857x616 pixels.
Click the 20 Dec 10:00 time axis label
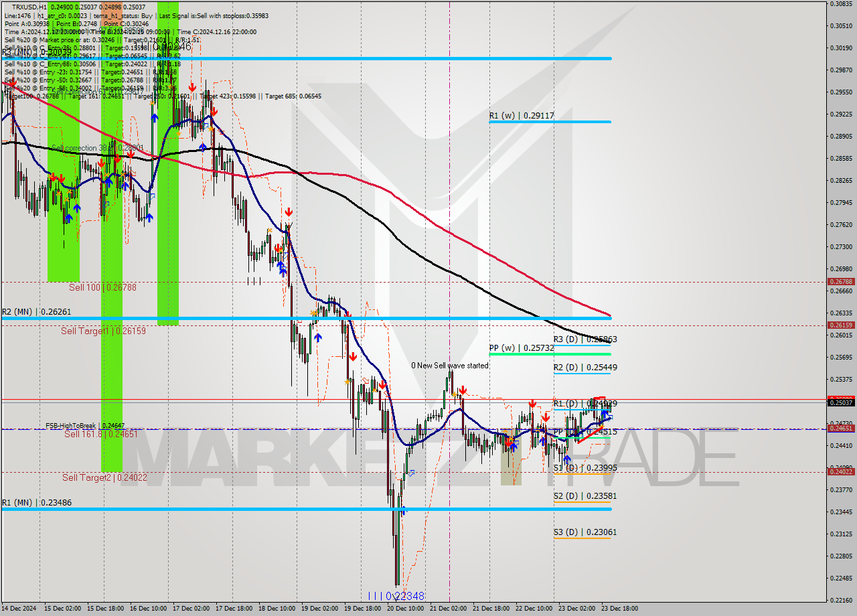click(x=406, y=609)
